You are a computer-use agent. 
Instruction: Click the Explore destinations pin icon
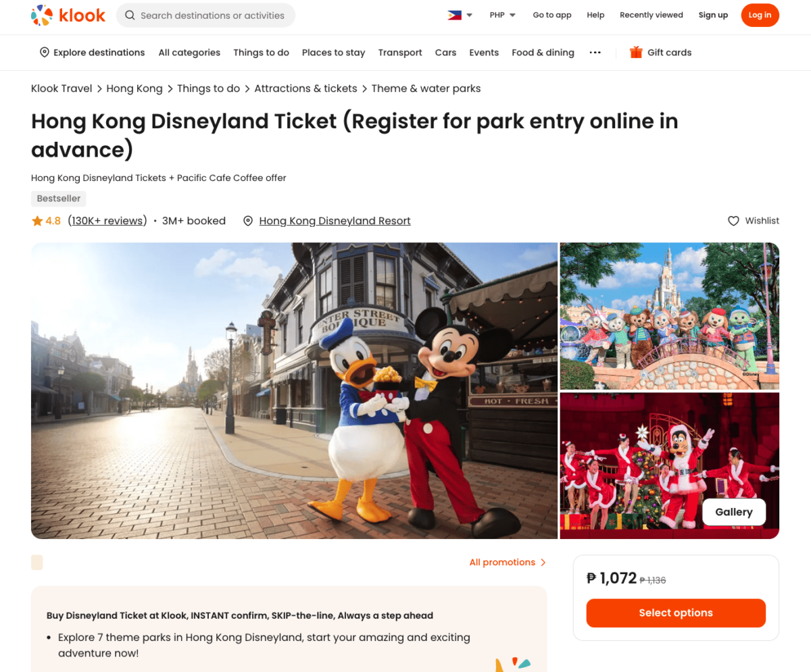[x=45, y=52]
